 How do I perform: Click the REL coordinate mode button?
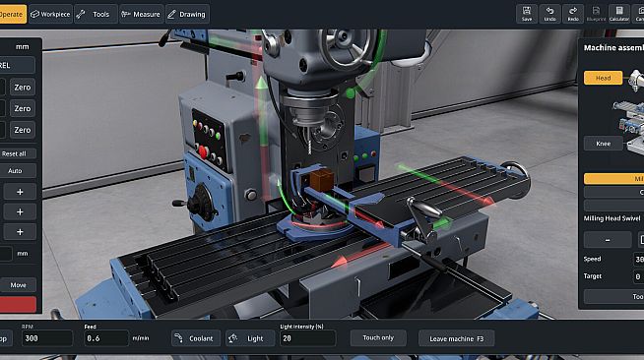tap(18, 66)
